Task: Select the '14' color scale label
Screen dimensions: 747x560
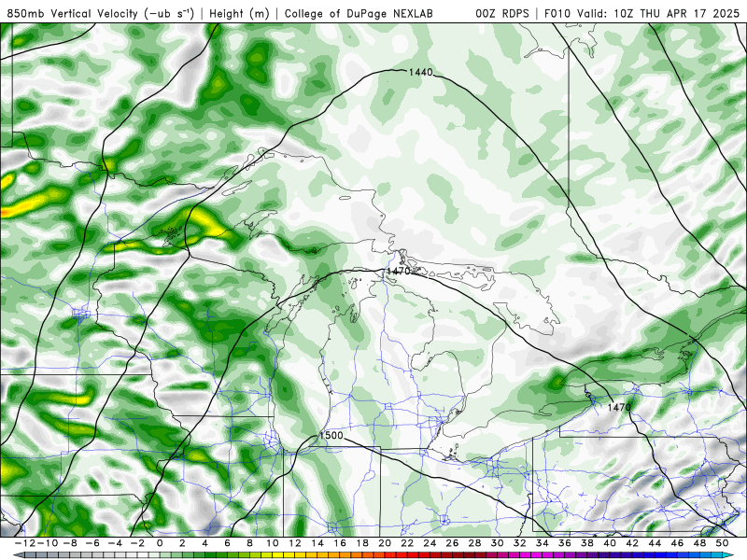Action: coord(317,543)
